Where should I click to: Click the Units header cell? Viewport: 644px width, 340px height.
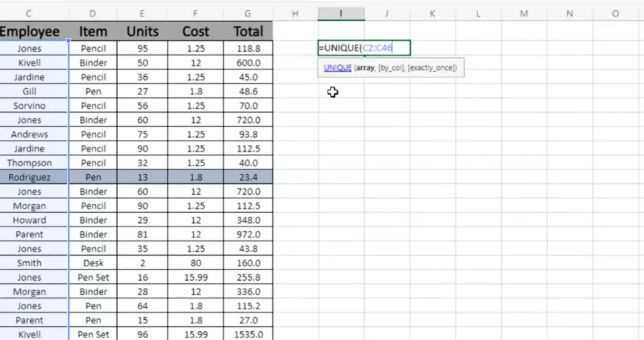tap(142, 31)
